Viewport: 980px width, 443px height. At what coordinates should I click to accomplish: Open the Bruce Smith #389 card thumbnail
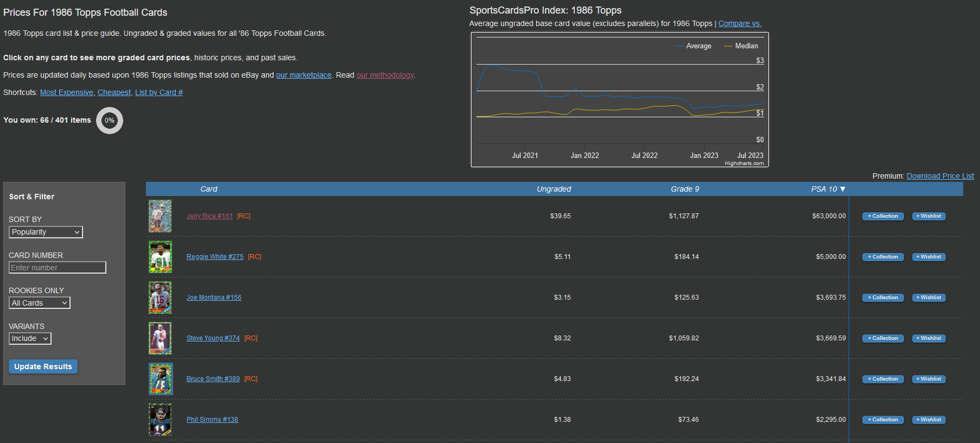point(161,379)
